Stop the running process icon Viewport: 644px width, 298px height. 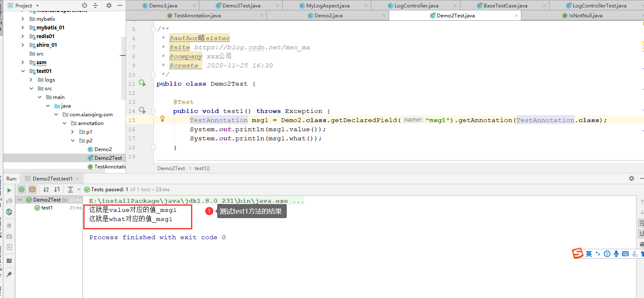(9, 226)
